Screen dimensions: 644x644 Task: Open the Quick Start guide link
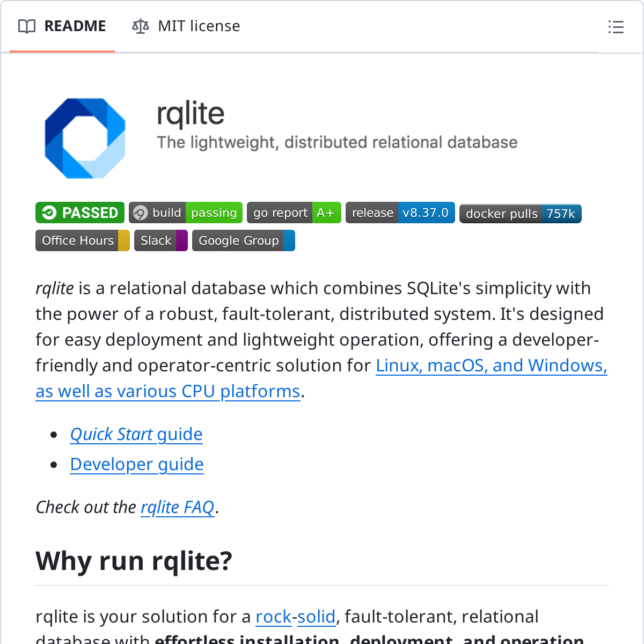coord(136,434)
